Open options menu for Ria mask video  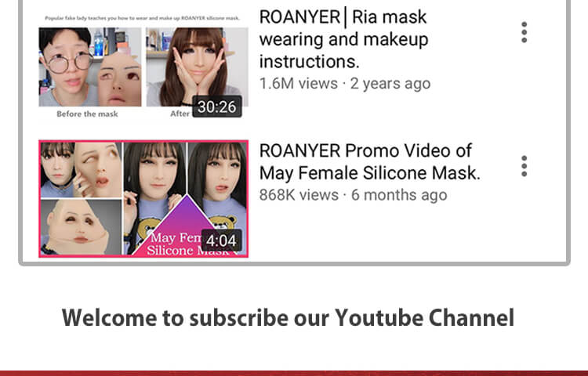click(524, 33)
